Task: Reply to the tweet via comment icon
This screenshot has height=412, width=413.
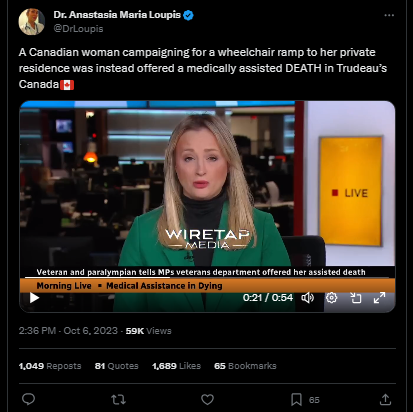Action: (28, 399)
